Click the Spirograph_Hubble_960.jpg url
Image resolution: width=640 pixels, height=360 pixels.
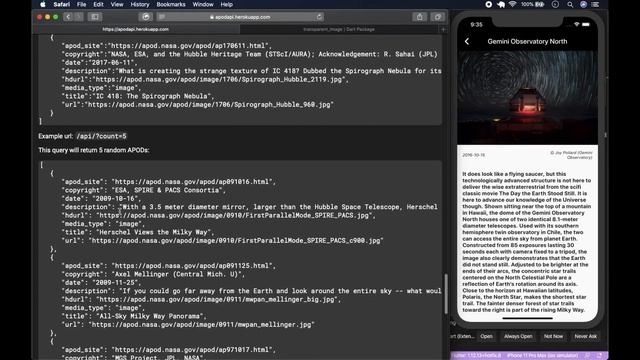[x=210, y=104]
